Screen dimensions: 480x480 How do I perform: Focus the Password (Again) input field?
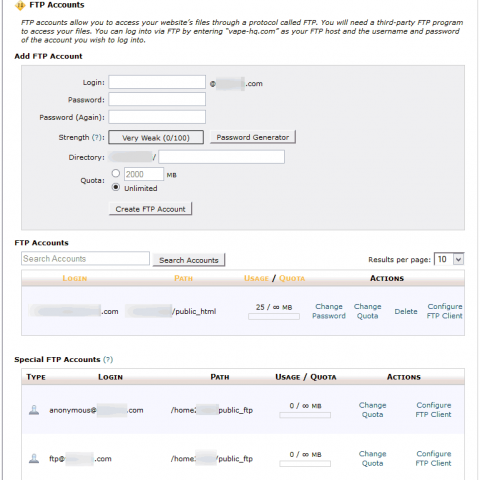tap(157, 117)
